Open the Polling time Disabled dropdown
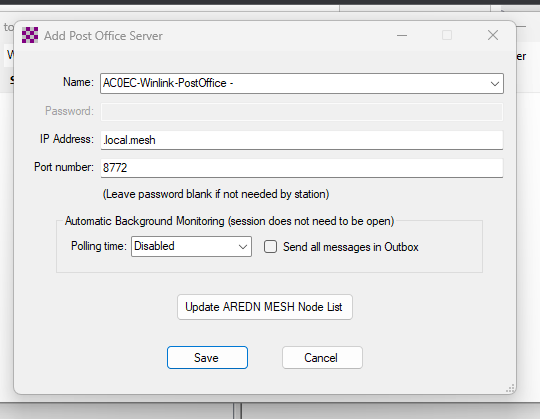The height and width of the screenshot is (419, 540). click(191, 247)
